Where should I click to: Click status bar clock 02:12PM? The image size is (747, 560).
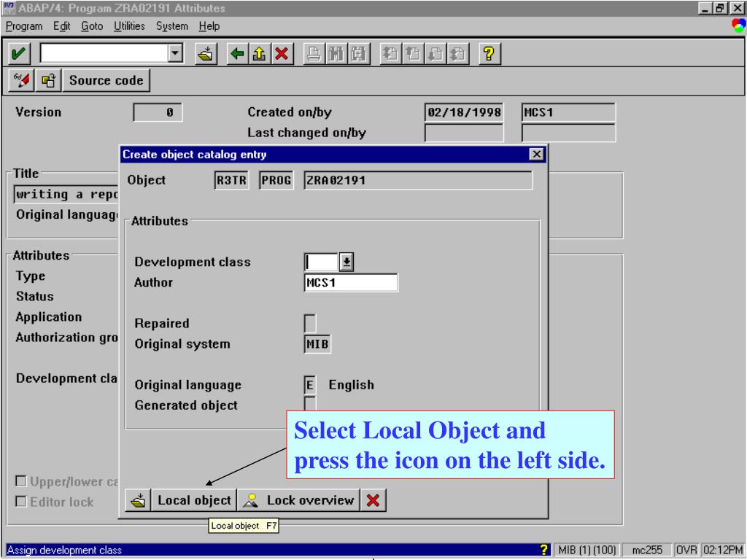tap(723, 550)
